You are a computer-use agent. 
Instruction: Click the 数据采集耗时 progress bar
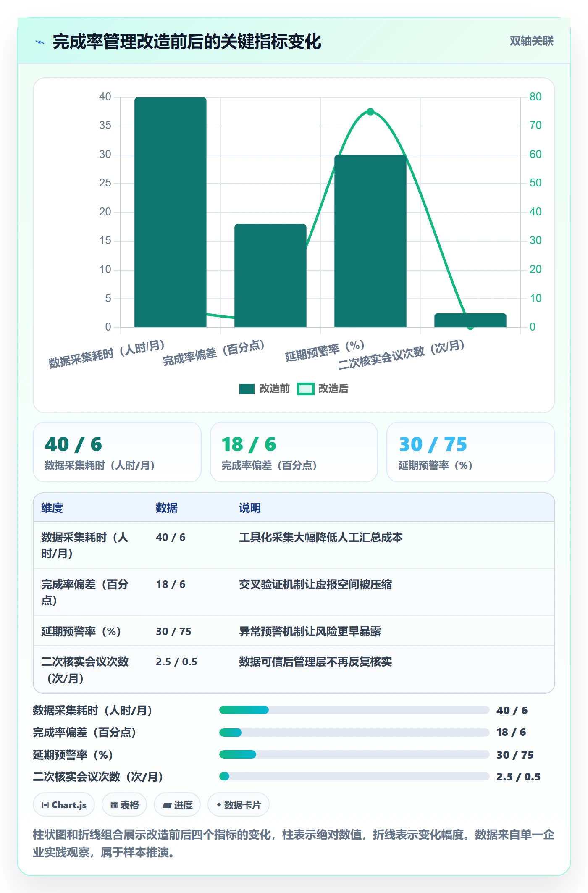pyautogui.click(x=354, y=710)
